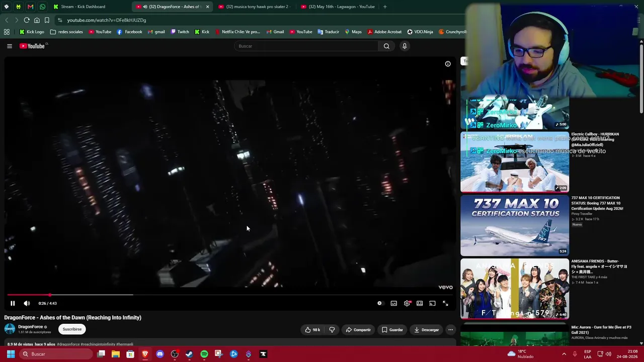Open the Traducir bookmark

point(328,32)
